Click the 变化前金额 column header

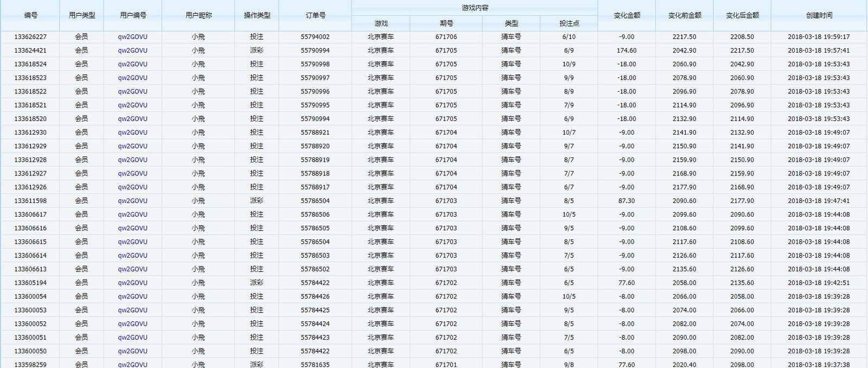[685, 15]
